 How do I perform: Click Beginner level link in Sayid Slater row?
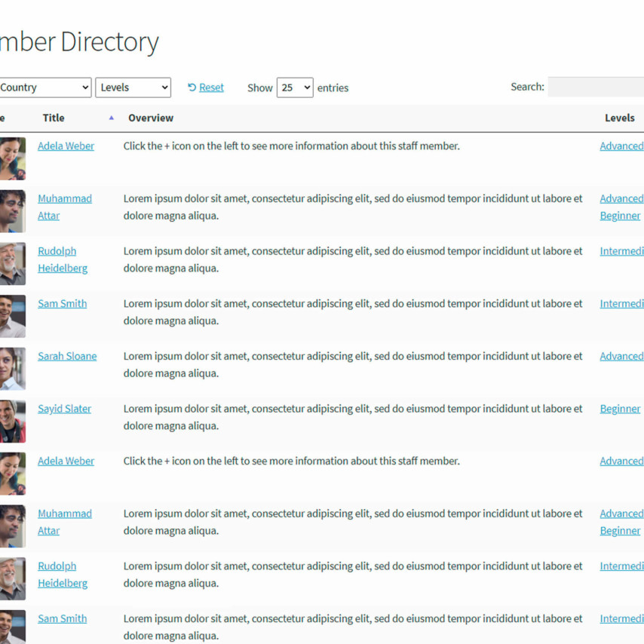[620, 409]
